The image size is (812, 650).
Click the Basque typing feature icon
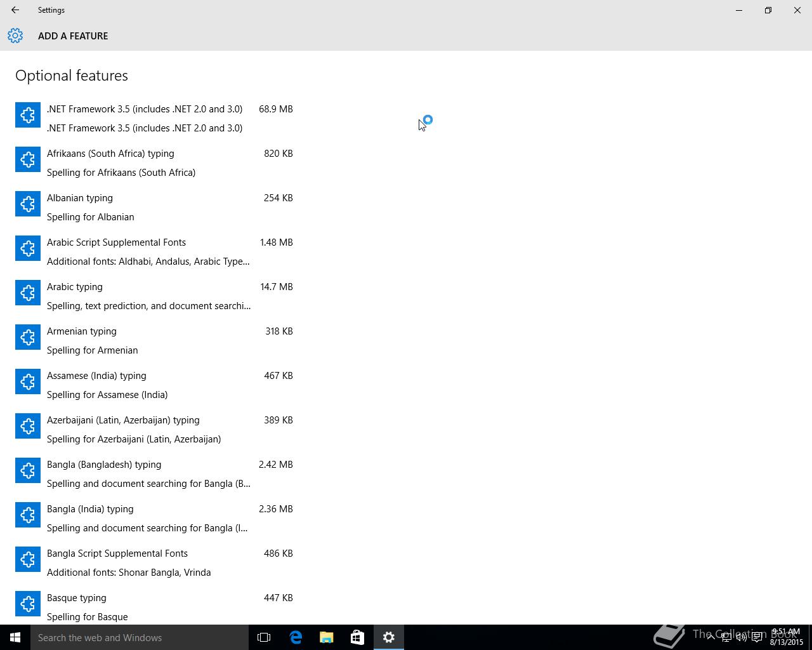click(x=28, y=604)
